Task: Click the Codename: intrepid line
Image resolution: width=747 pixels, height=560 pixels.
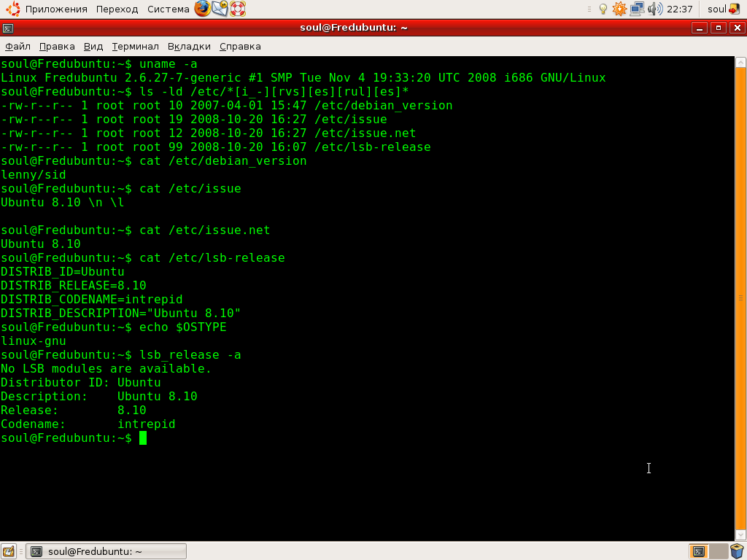Action: (x=88, y=424)
